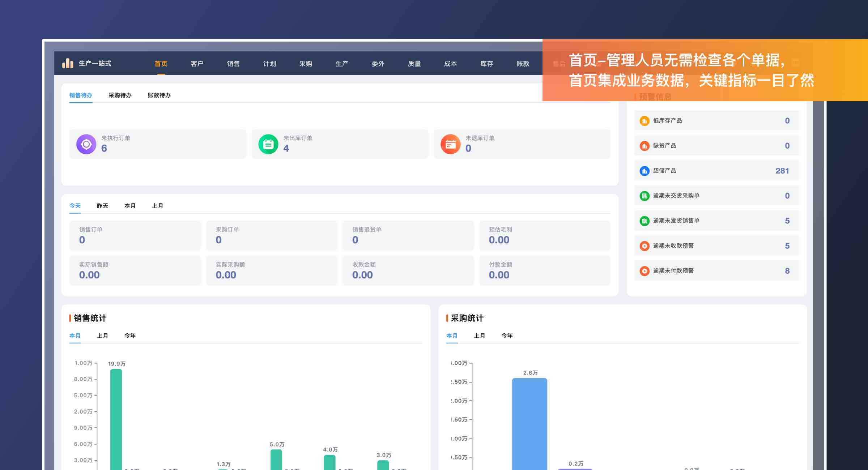Viewport: 868px width, 470px height.
Task: Switch to the 采购待办 tab
Action: pos(120,95)
